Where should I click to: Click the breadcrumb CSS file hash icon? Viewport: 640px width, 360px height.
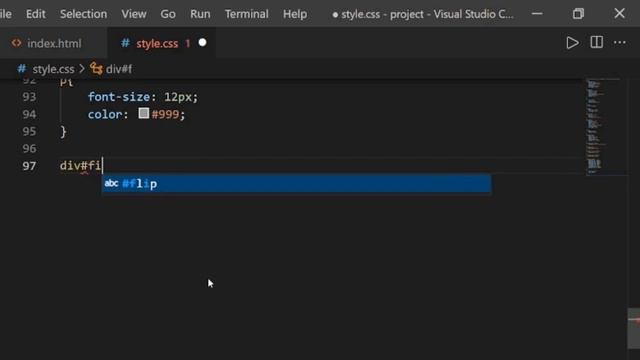22,69
